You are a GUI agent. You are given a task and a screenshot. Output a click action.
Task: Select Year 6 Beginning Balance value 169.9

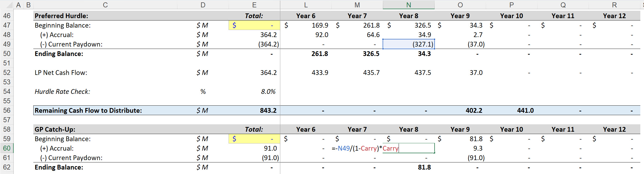click(320, 25)
